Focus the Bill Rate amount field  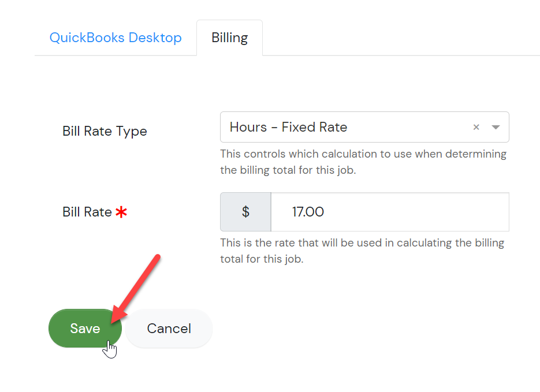390,212
